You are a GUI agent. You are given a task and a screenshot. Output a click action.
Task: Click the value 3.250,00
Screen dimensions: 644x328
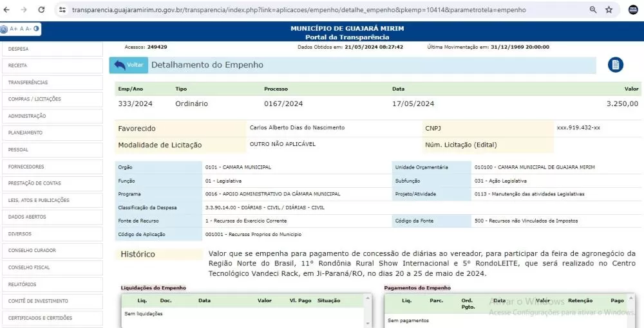(x=623, y=104)
